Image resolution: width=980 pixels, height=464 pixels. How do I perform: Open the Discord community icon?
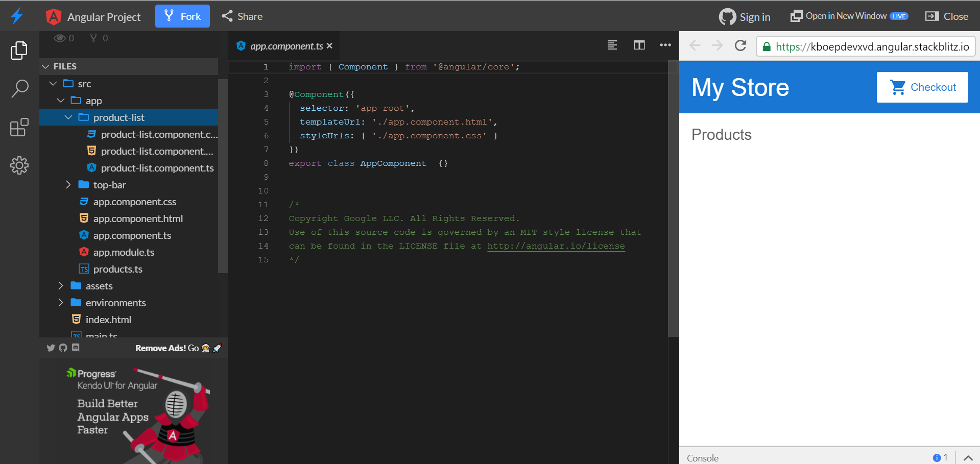point(76,348)
